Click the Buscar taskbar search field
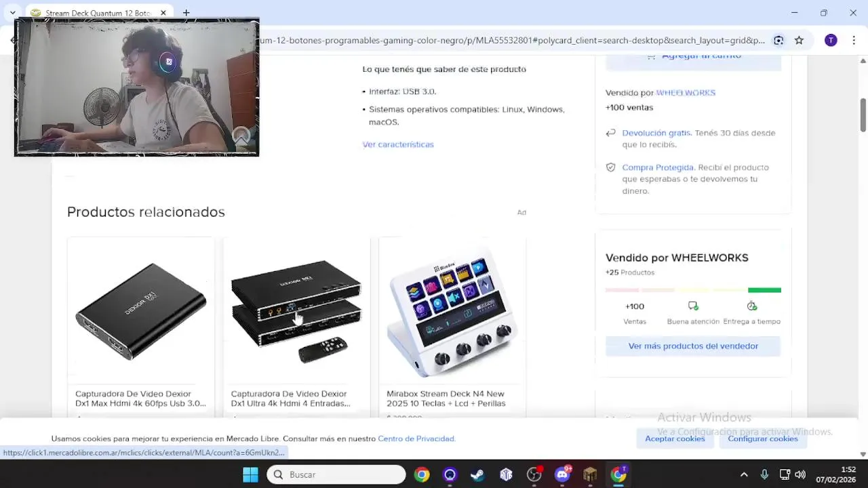 [x=336, y=474]
